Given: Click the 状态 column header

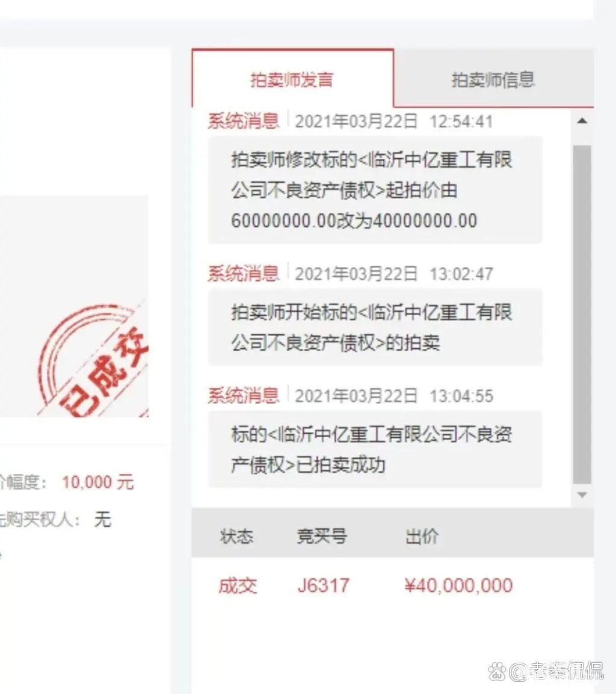Looking at the screenshot, I should point(236,536).
